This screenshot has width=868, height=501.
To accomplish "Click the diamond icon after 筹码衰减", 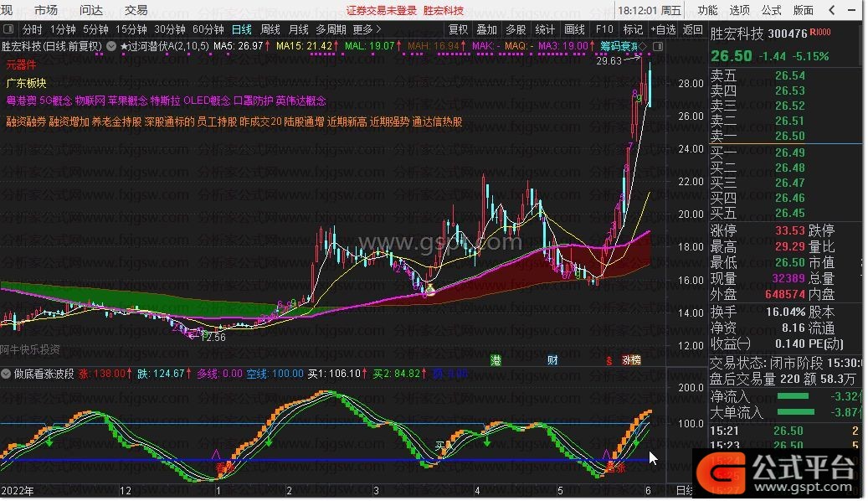I will pos(643,46).
